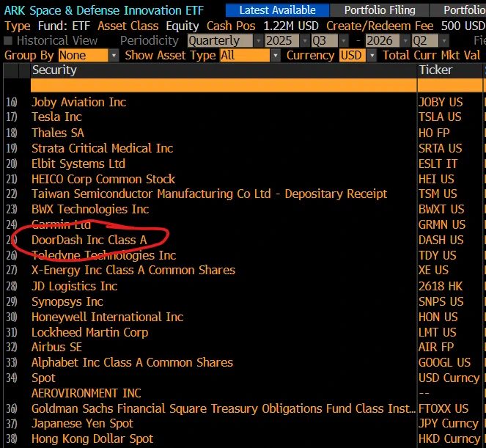Click the SRTA US ticker
The width and height of the screenshot is (486, 448).
click(x=440, y=148)
